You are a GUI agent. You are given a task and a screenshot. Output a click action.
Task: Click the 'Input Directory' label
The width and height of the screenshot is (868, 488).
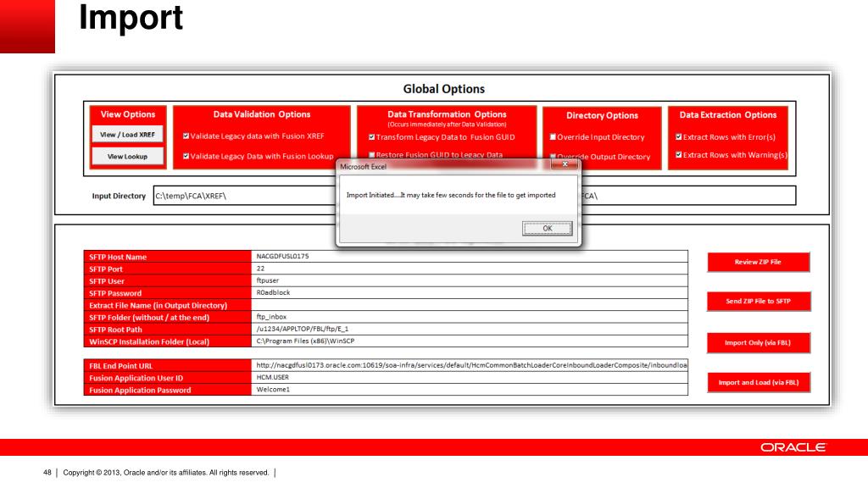(119, 196)
